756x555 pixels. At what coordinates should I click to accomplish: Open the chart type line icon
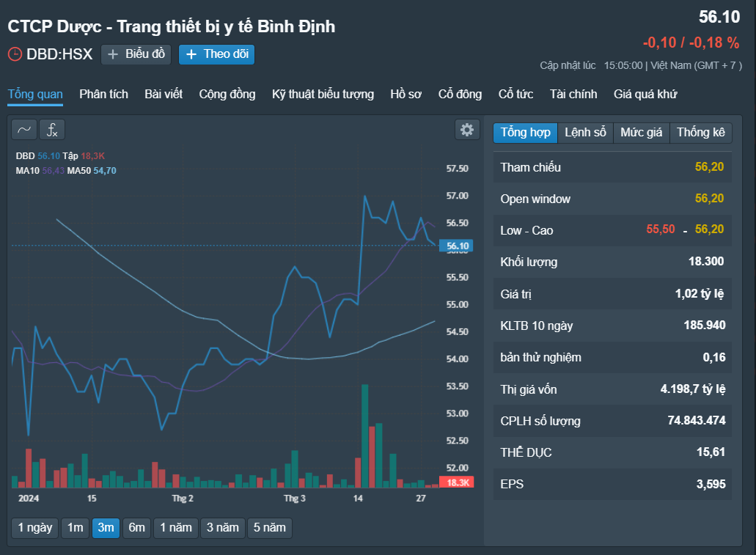(24, 130)
